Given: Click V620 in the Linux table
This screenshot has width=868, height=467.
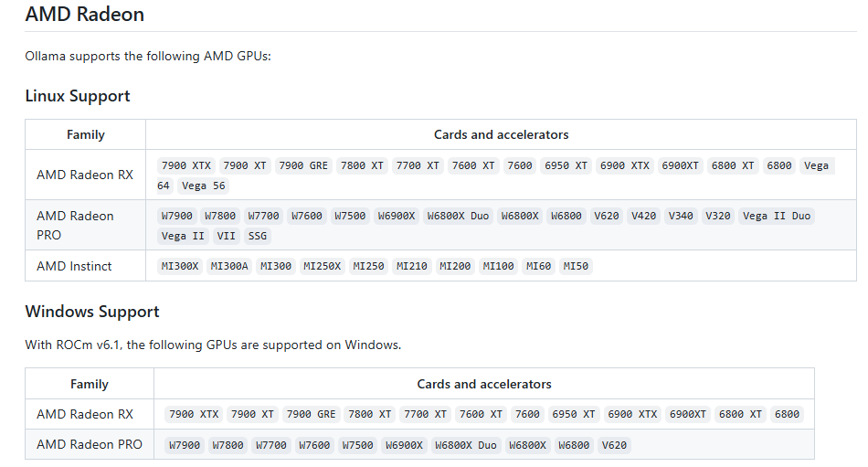Looking at the screenshot, I should (x=606, y=216).
